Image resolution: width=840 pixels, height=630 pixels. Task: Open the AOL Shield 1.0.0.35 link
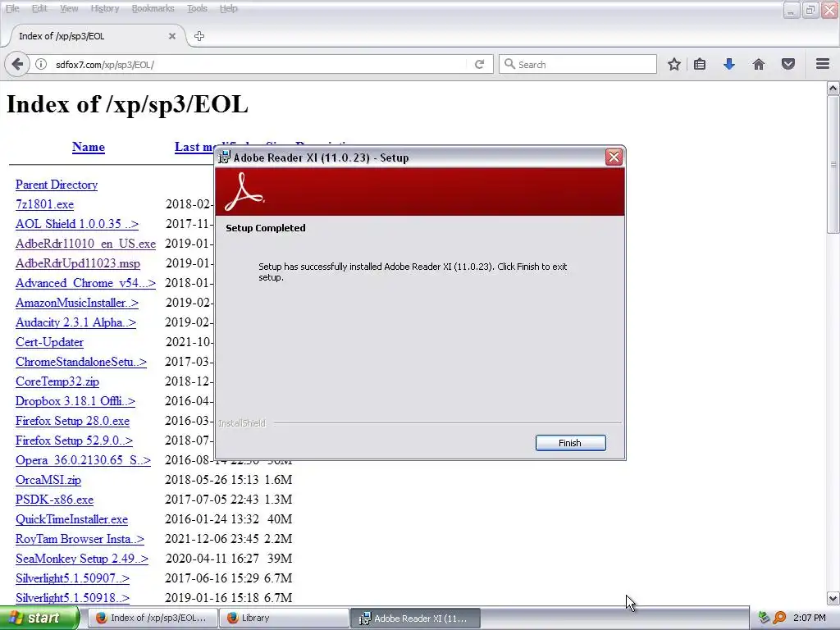coord(76,224)
